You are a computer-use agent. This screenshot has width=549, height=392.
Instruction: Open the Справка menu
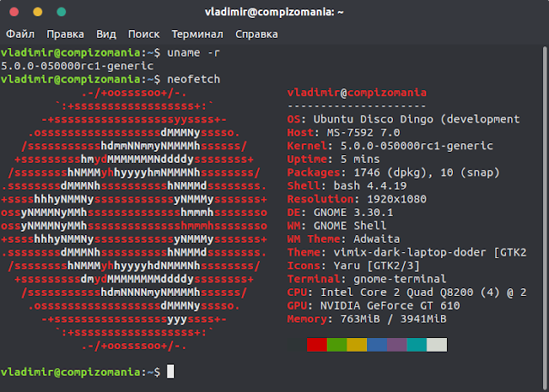click(x=256, y=34)
